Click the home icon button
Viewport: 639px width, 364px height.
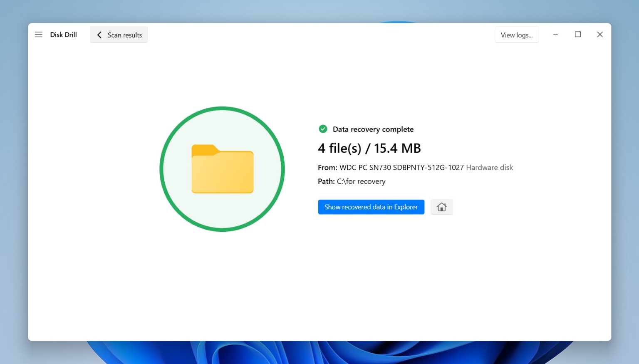click(x=441, y=207)
